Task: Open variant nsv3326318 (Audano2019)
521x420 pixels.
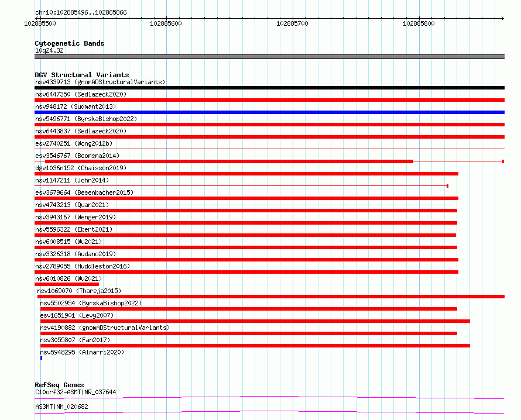Action: [x=76, y=254]
